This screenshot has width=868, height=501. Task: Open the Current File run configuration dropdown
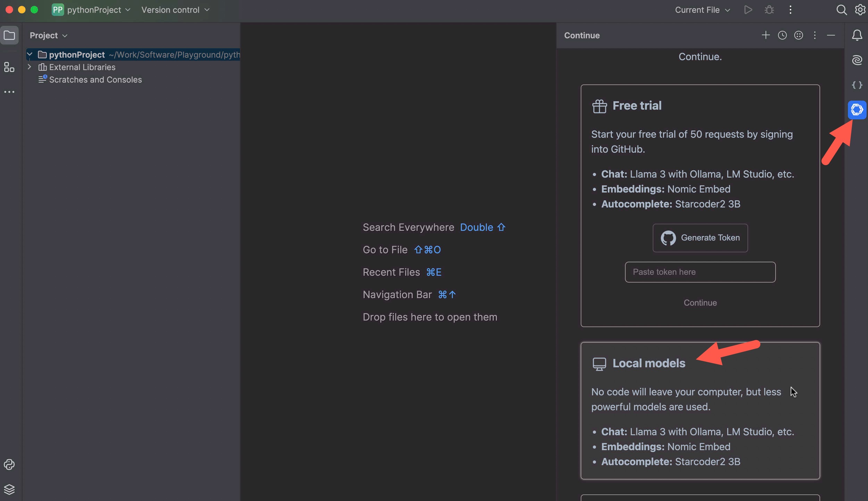tap(702, 10)
